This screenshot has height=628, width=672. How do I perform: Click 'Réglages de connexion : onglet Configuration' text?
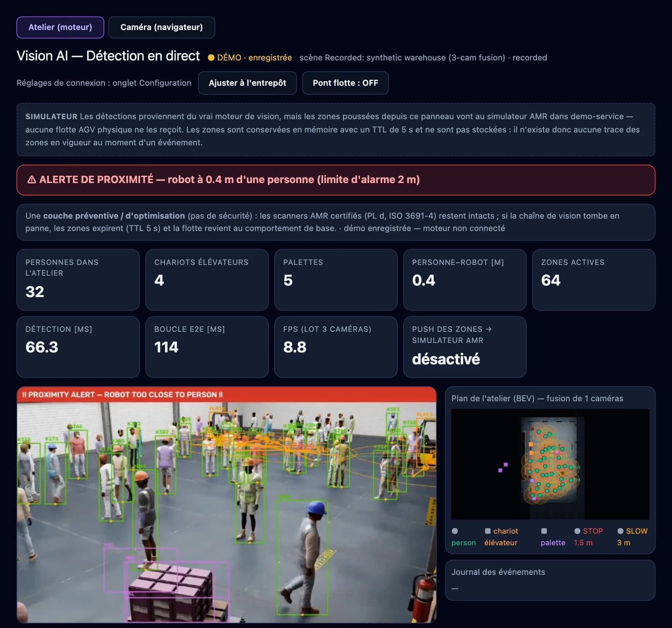click(104, 83)
